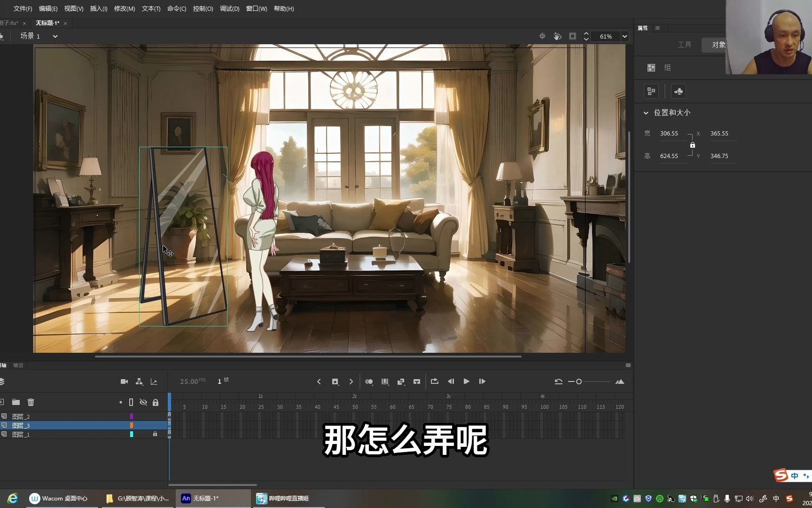Screen dimensions: 812x508
Task: Toggle lock all layers padlock icon
Action: [x=156, y=402]
